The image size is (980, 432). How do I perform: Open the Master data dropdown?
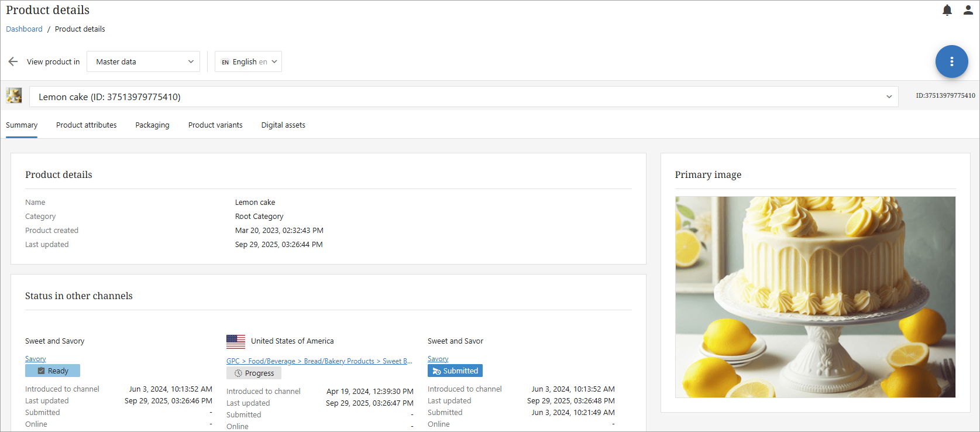143,61
